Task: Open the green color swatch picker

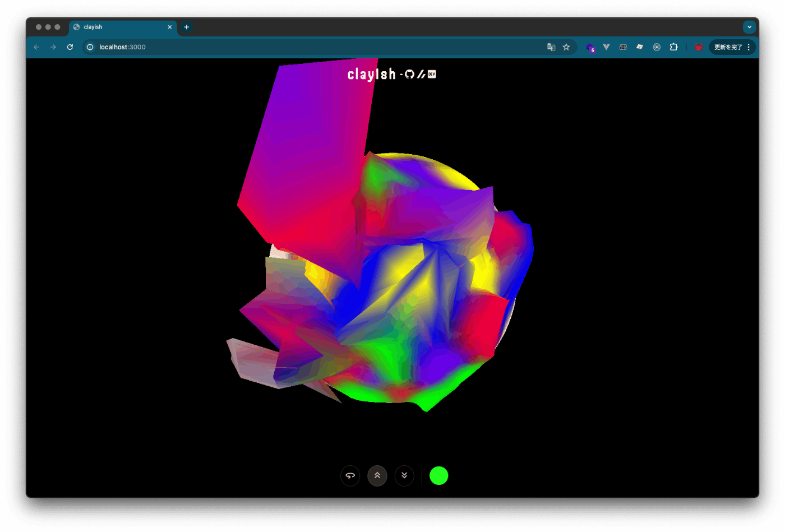Action: (438, 476)
